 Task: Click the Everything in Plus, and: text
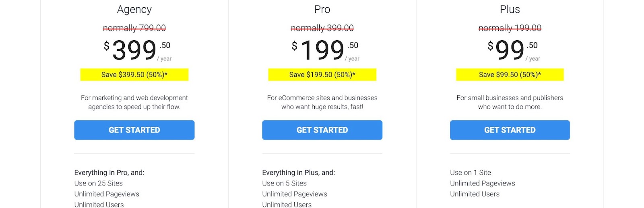(x=298, y=173)
